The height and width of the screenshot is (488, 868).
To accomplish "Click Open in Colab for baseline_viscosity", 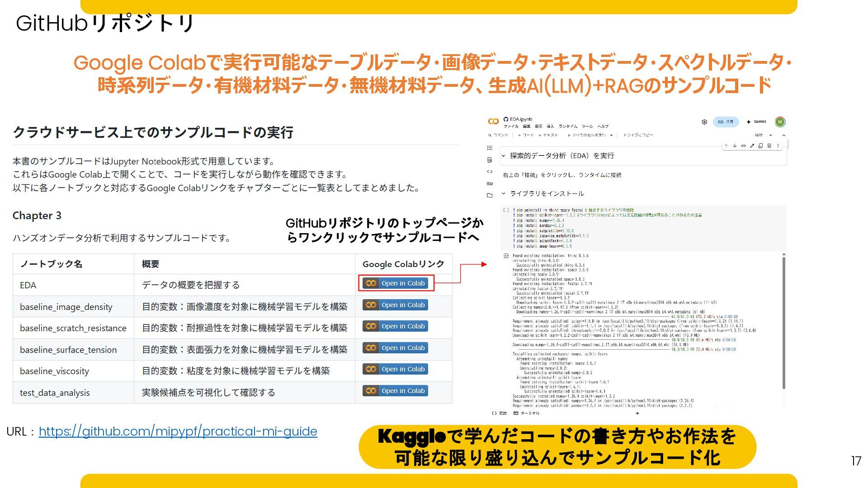I will (x=395, y=369).
